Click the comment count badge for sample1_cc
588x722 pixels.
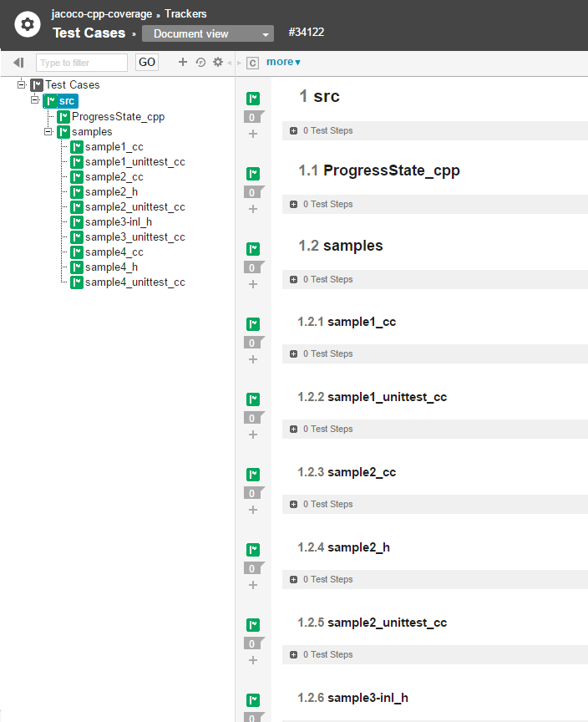point(252,343)
